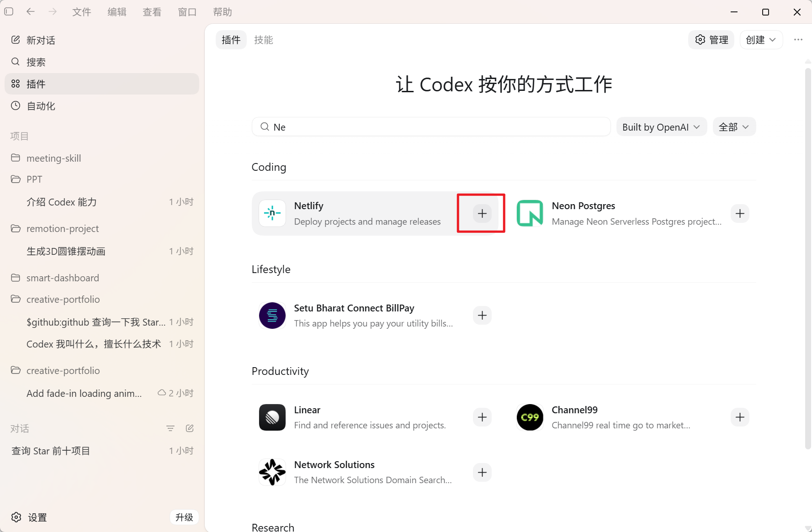Screen dimensions: 812x532
Task: Open the 查看 menu
Action: coord(152,12)
